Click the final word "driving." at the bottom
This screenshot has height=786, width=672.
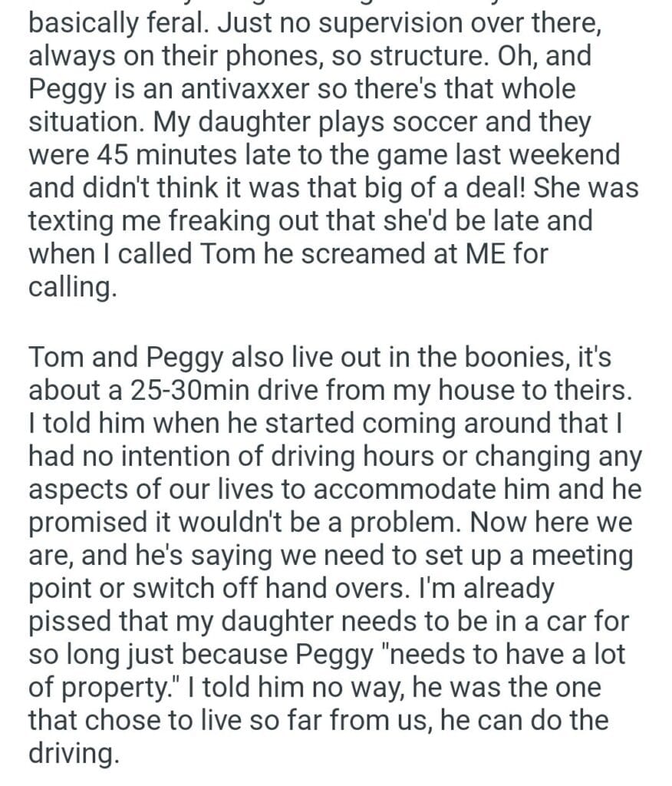pyautogui.click(x=74, y=755)
